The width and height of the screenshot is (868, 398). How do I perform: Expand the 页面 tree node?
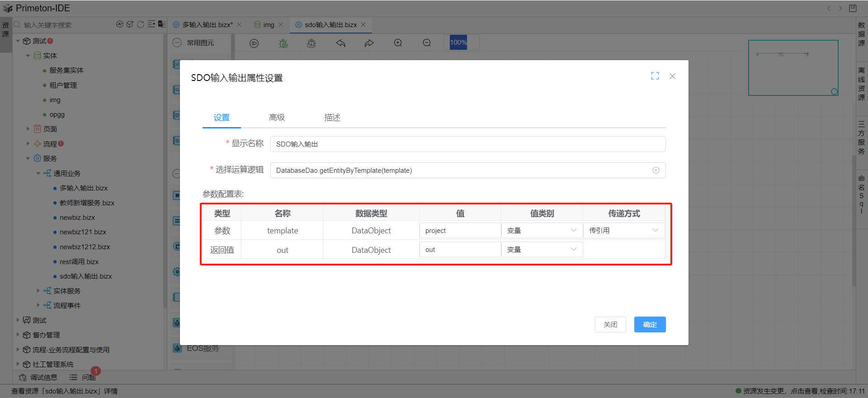pyautogui.click(x=28, y=129)
